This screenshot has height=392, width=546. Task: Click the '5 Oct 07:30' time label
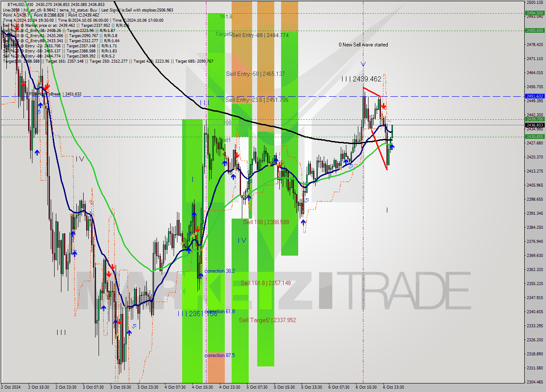[x=257, y=387]
